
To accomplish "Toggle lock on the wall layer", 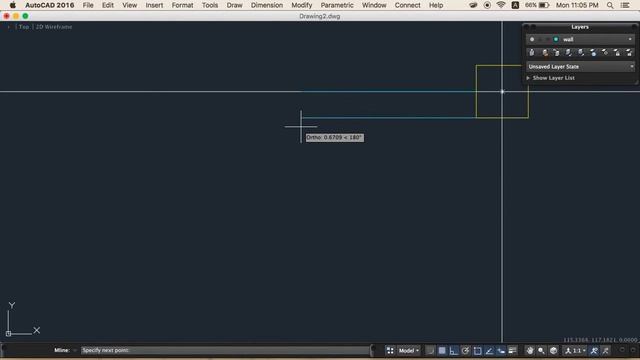I will [548, 39].
